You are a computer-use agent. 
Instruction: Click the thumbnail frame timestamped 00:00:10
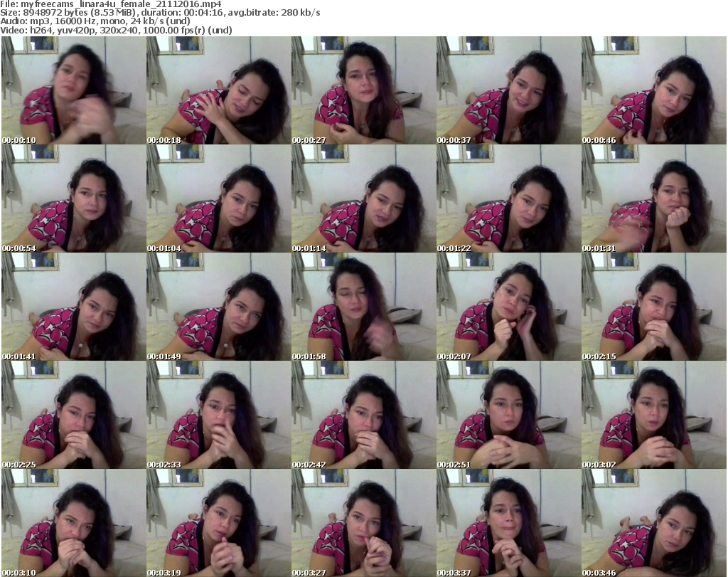click(x=73, y=90)
